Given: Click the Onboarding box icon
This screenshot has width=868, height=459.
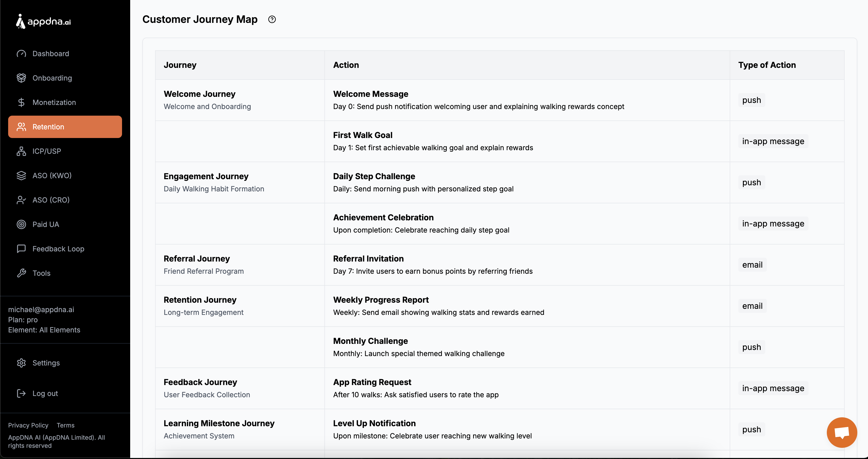Looking at the screenshot, I should (21, 78).
